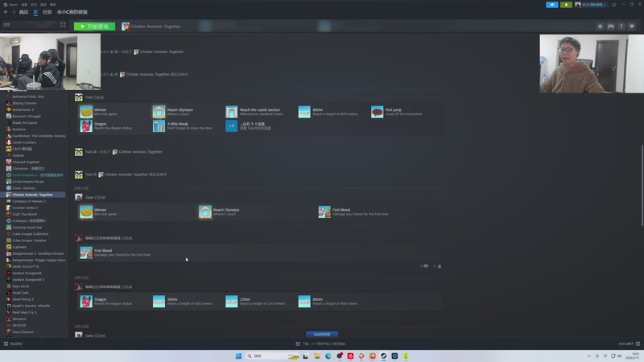This screenshot has height=362, width=644.
Task: Click the blue button at the page bottom
Action: 322,334
